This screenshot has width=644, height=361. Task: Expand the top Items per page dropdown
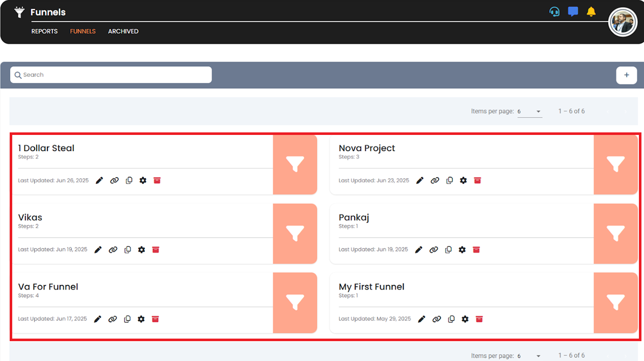point(530,112)
